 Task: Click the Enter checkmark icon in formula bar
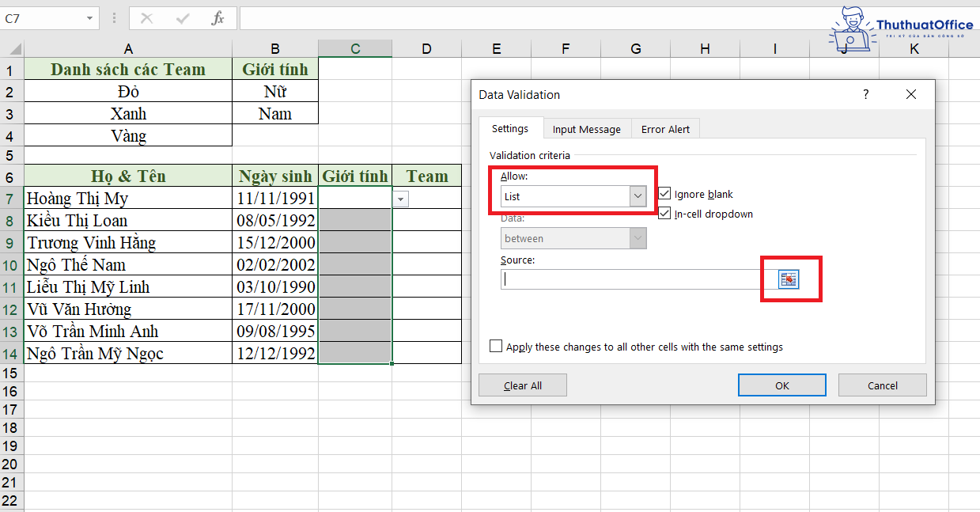pos(183,17)
